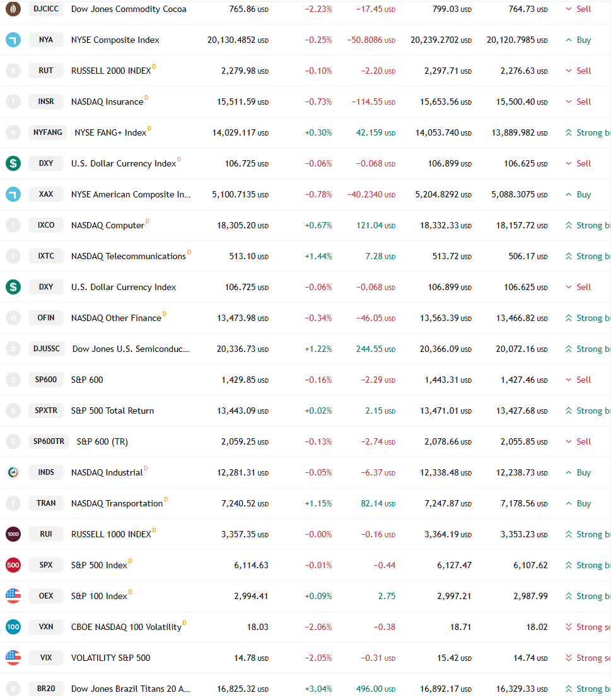Click the 244.55 USD change value
Viewport: 611px width, 700px height.
coord(376,349)
